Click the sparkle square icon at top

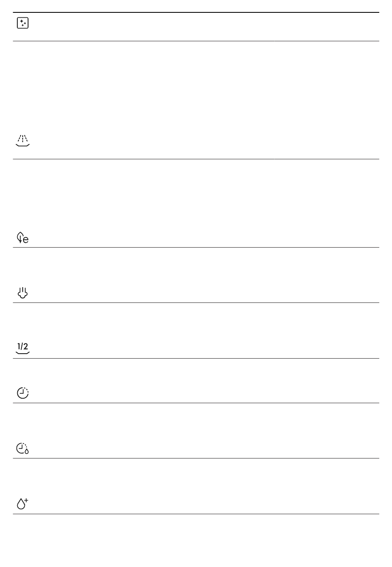click(x=23, y=23)
